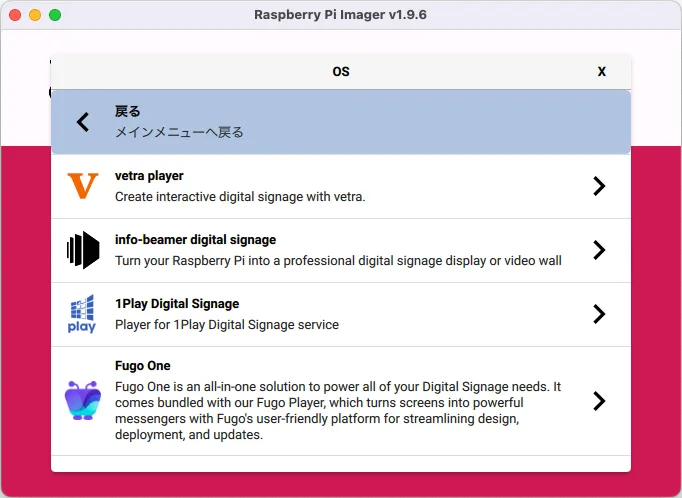
Task: Expand vetra player chevron
Action: point(599,186)
